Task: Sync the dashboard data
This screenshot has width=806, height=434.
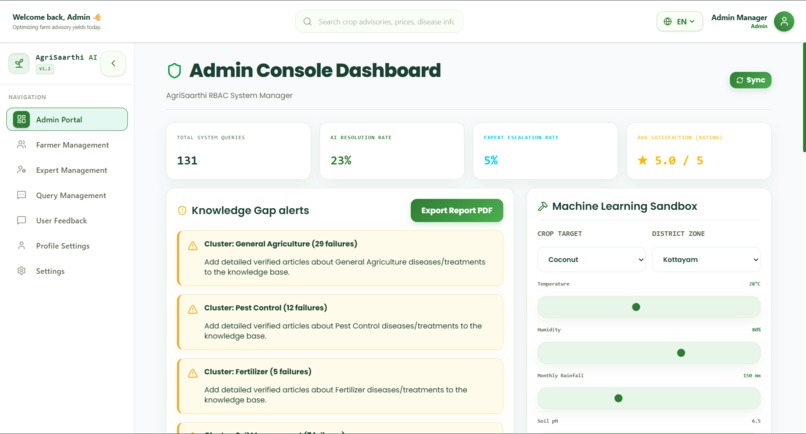Action: (750, 80)
